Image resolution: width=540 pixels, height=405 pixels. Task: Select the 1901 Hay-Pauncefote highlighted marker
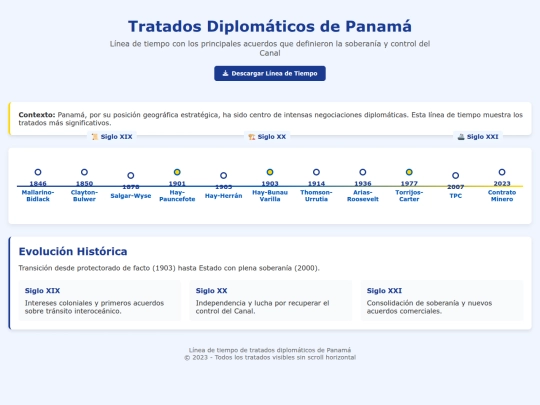point(177,172)
